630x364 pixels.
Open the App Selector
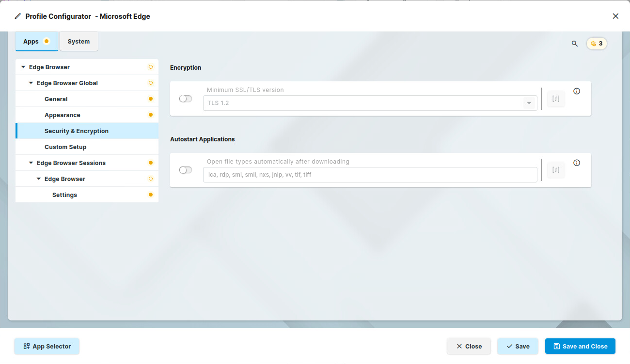click(47, 346)
